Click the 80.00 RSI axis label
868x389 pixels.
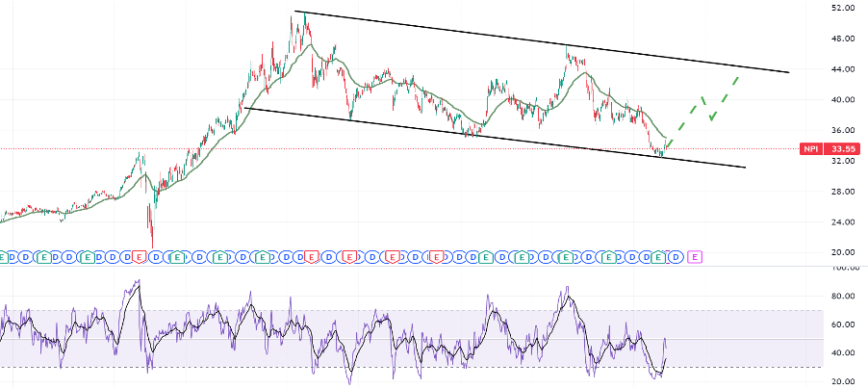pyautogui.click(x=843, y=297)
